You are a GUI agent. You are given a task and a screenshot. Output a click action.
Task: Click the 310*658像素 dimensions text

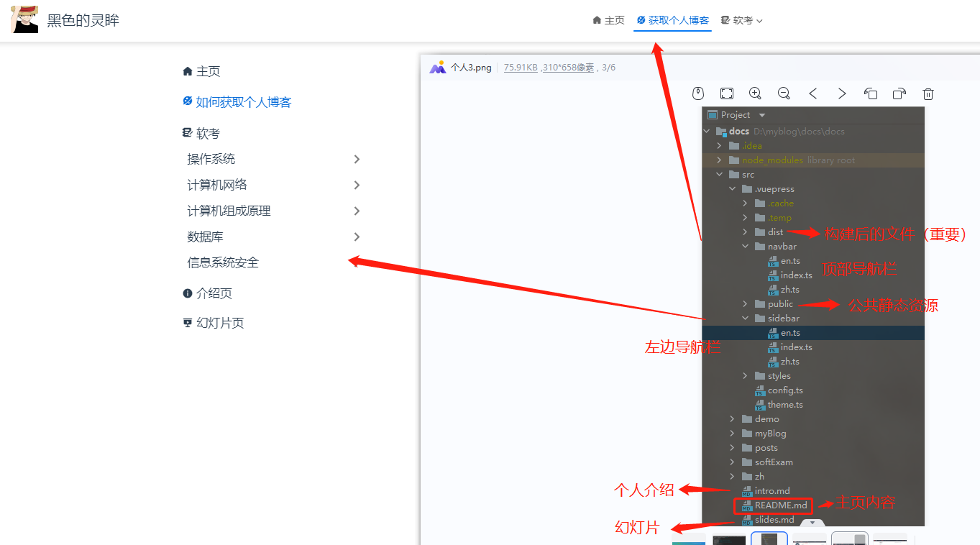pos(569,68)
